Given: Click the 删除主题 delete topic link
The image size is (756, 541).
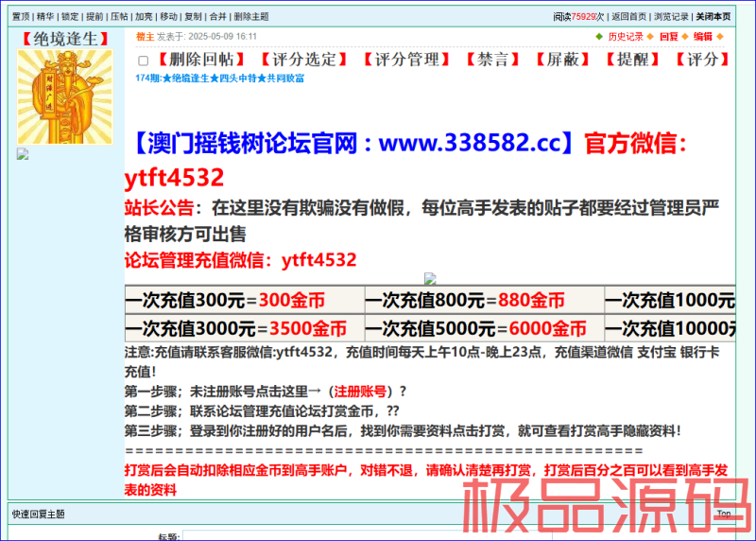Looking at the screenshot, I should click(251, 16).
